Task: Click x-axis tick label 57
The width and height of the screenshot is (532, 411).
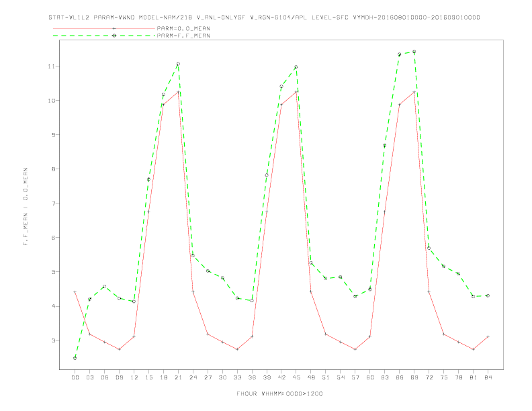Action: click(355, 377)
